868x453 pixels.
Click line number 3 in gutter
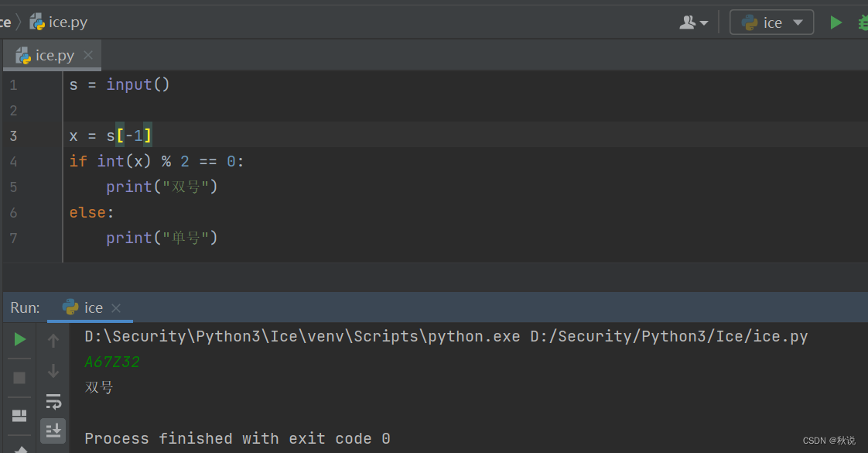coord(13,136)
